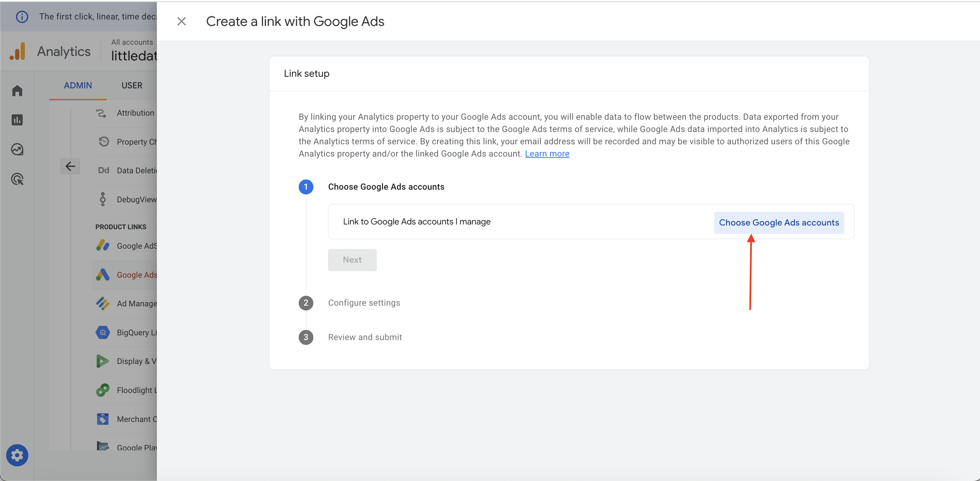Open Property Change History icon
Viewport: 980px width, 481px height.
[x=103, y=141]
